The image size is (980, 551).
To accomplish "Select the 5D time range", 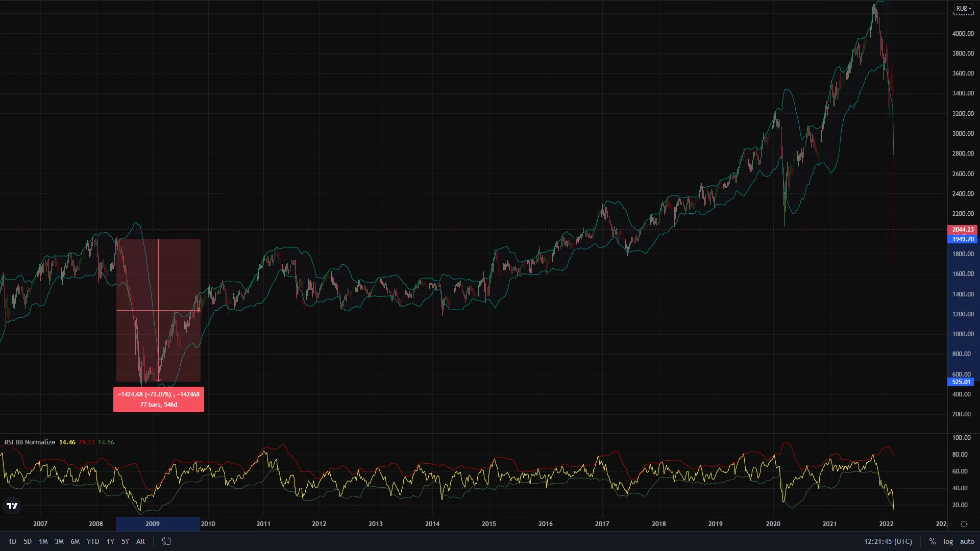I will pos(28,541).
